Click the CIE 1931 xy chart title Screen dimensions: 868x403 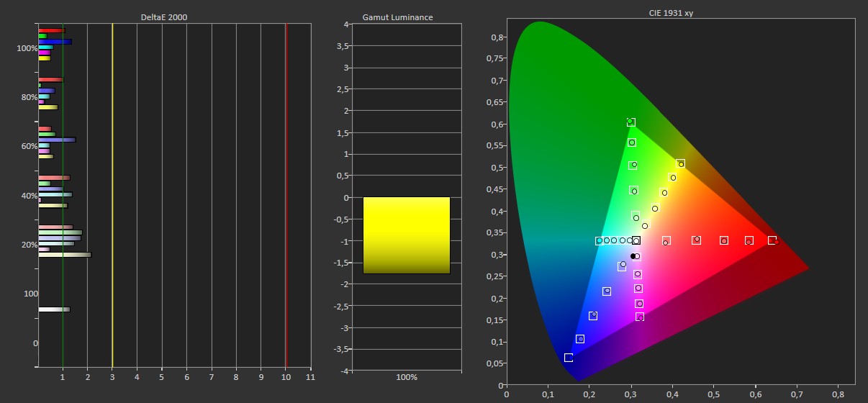pos(680,13)
